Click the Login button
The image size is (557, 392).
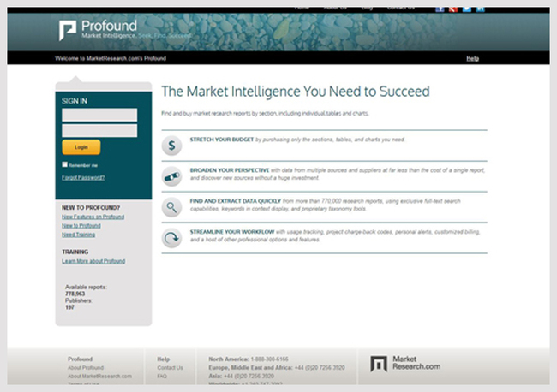[81, 147]
